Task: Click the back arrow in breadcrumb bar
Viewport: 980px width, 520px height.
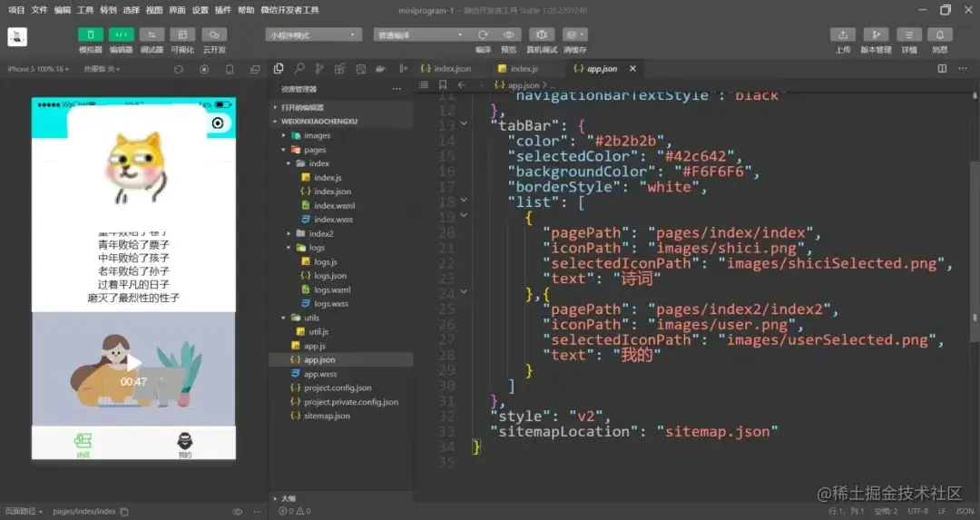Action: 461,85
